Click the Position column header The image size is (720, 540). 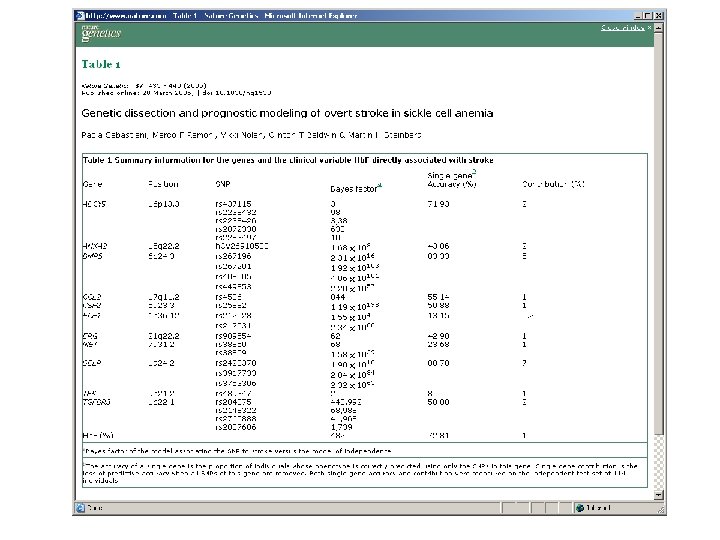(163, 184)
